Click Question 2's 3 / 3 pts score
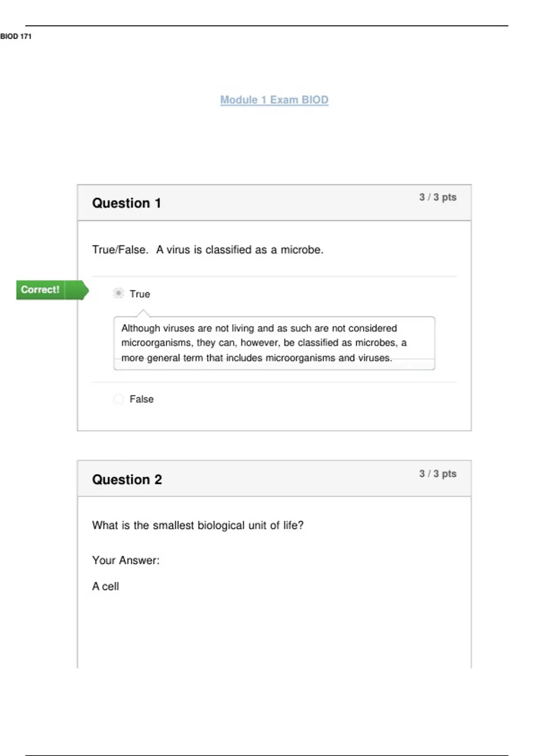The width and height of the screenshot is (534, 756). (437, 474)
